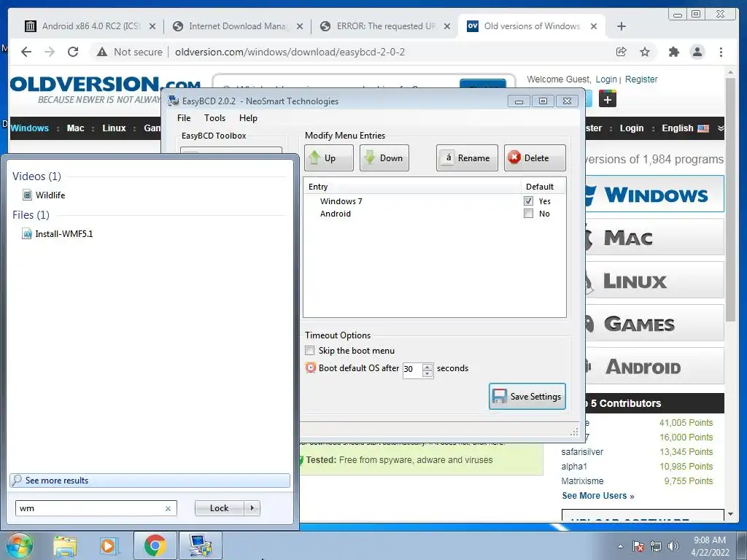Open the Wildlife video result
The image size is (747, 560).
click(x=50, y=195)
